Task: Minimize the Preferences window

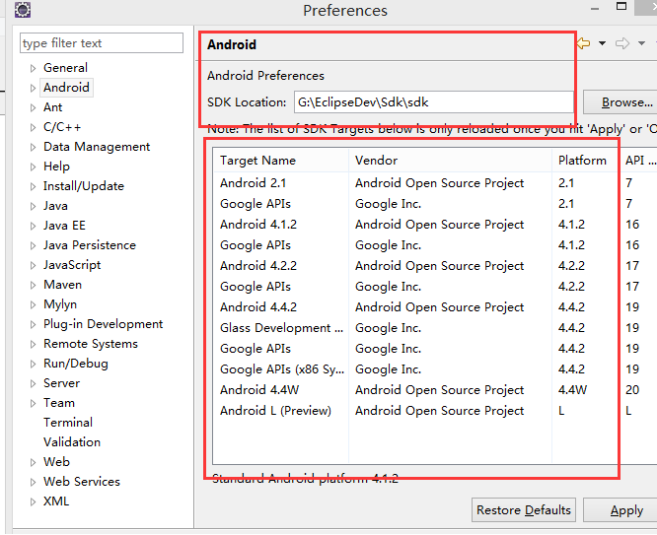Action: tap(595, 9)
